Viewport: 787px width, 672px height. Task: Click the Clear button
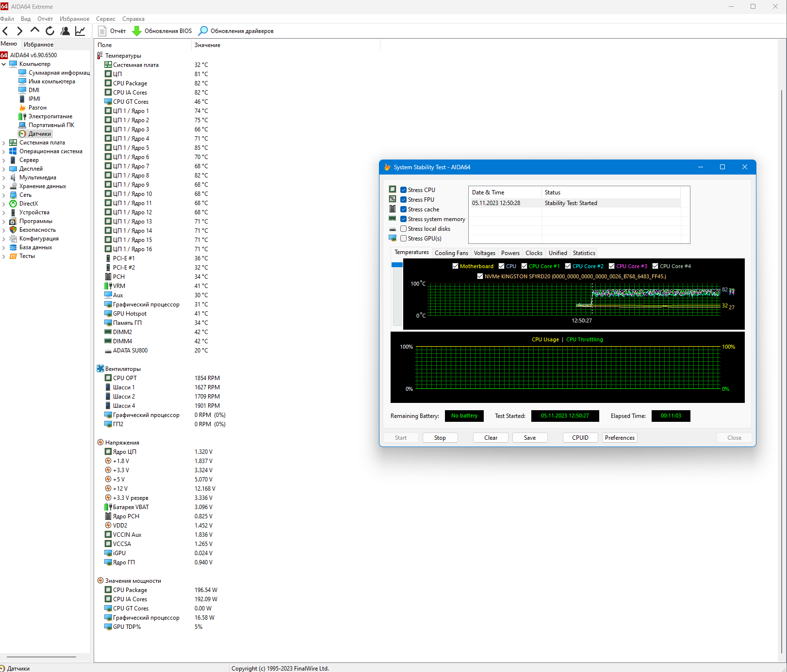point(491,438)
